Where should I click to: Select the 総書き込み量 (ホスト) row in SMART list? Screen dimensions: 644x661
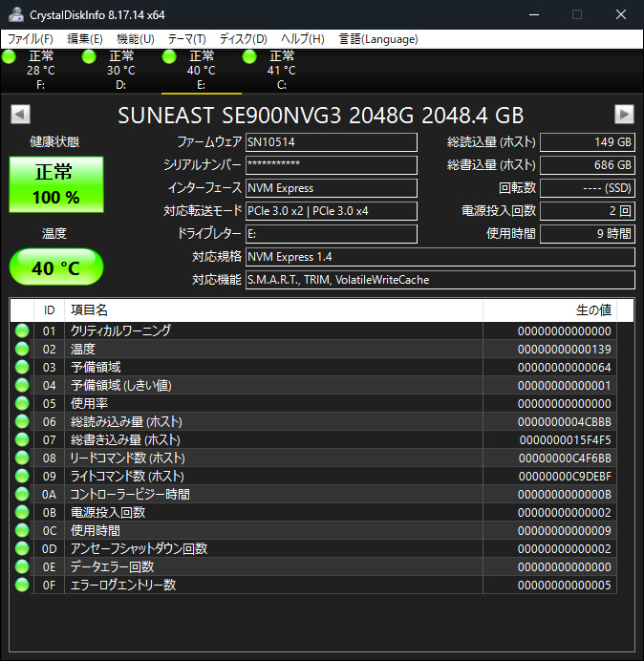(313, 439)
